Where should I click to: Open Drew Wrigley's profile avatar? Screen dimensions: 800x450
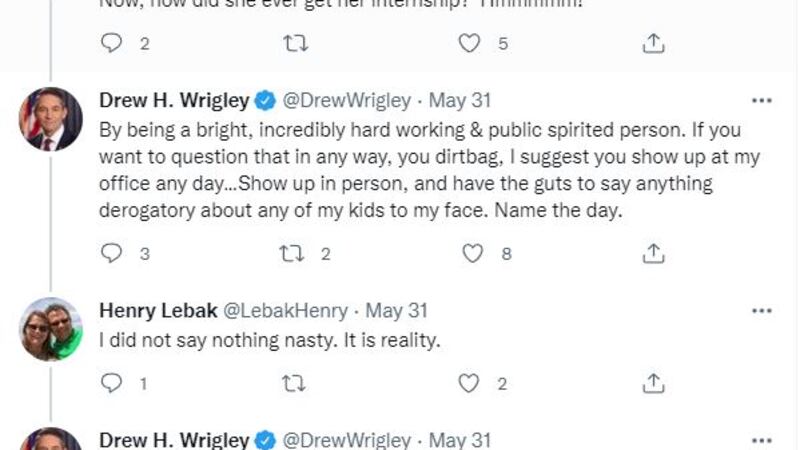click(x=51, y=119)
